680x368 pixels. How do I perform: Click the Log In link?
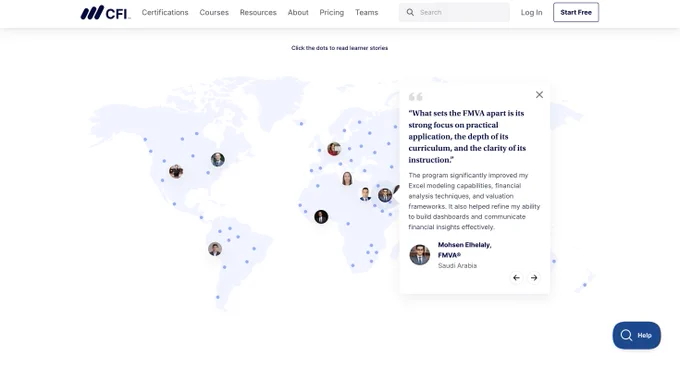[x=531, y=13]
